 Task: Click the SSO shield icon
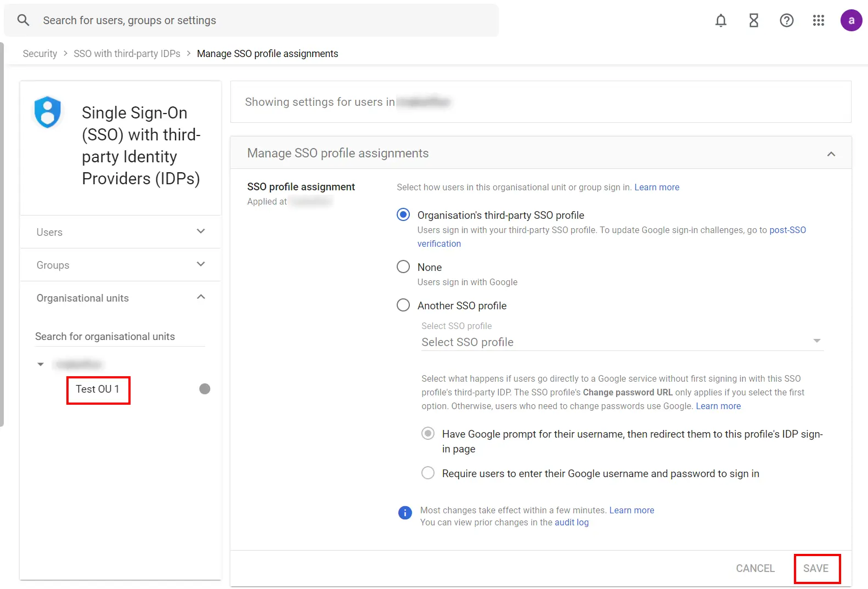click(48, 112)
